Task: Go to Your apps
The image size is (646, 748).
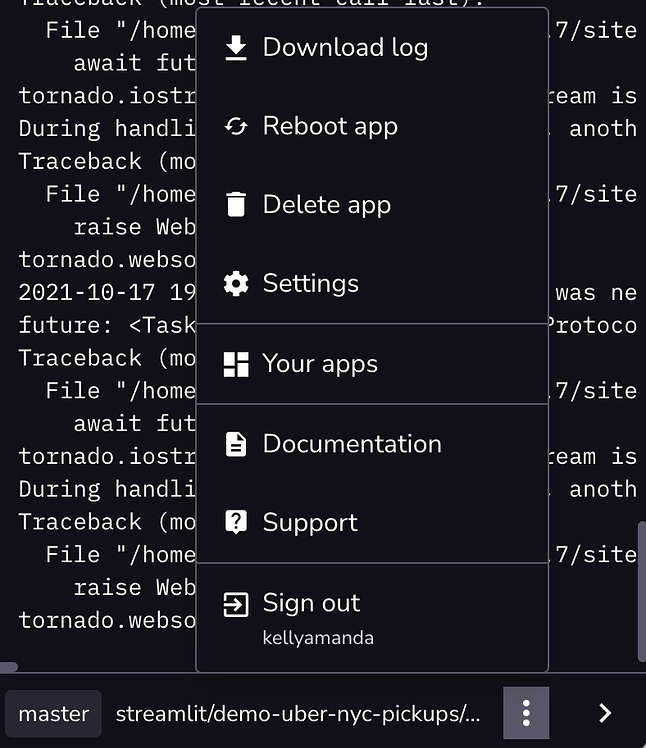Action: (x=320, y=364)
